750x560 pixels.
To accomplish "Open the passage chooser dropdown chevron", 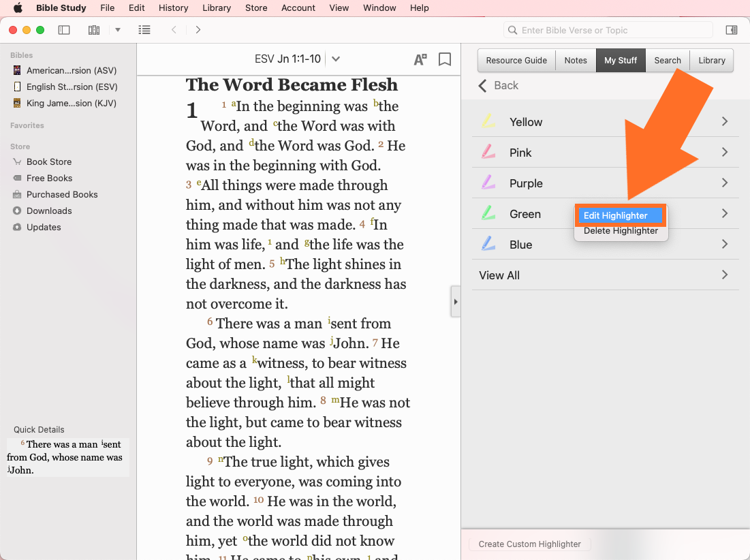I will coord(335,59).
